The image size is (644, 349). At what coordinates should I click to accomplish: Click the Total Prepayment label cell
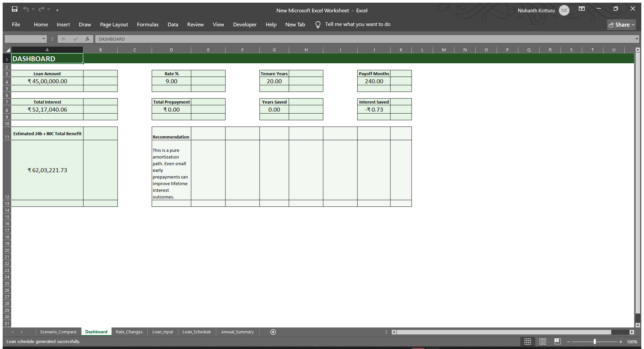[171, 102]
